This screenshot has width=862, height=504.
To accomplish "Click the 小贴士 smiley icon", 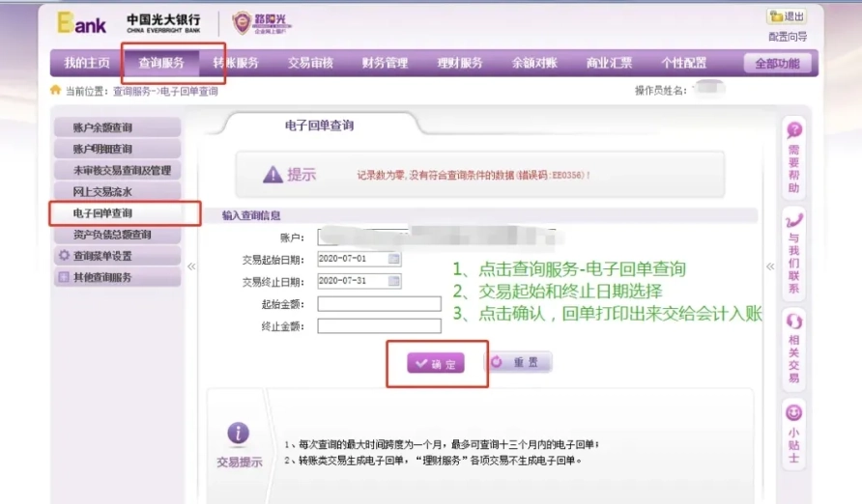I will tap(793, 412).
